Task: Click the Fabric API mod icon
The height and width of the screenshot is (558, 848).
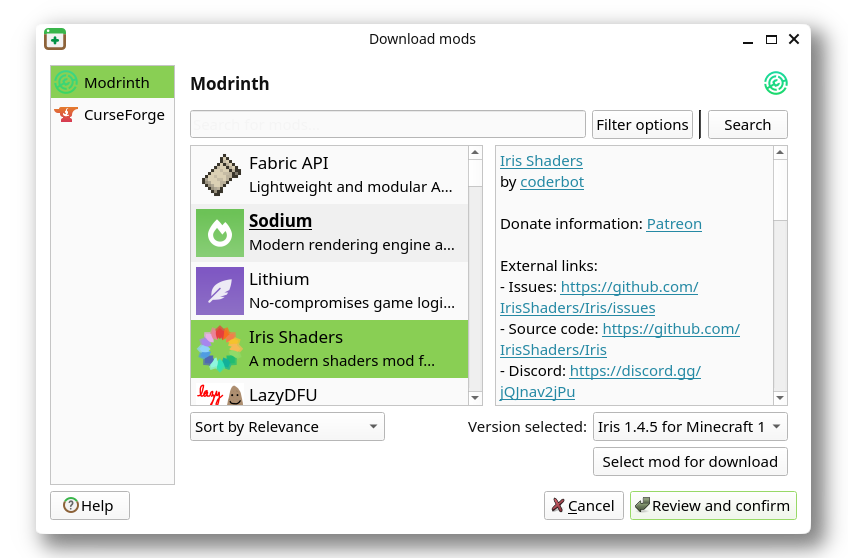Action: (x=220, y=175)
